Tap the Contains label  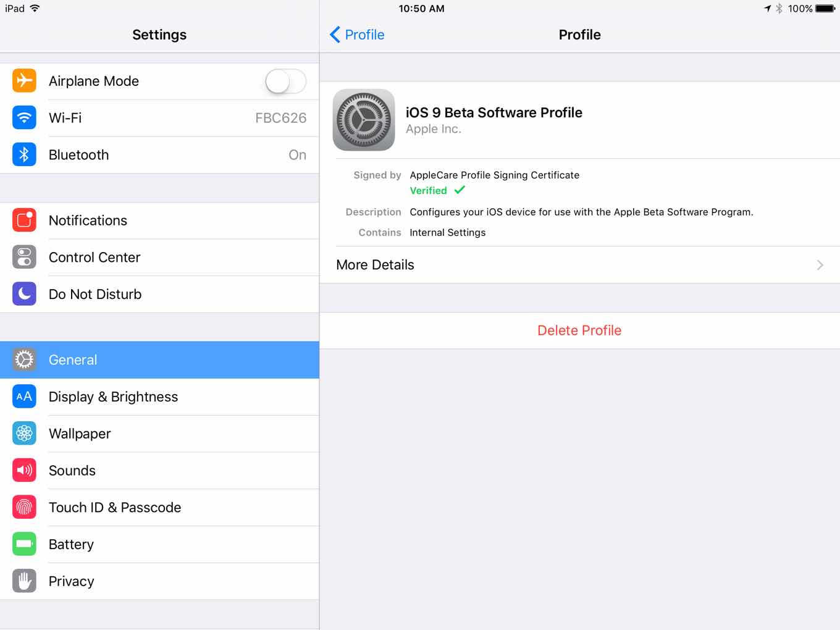click(379, 232)
